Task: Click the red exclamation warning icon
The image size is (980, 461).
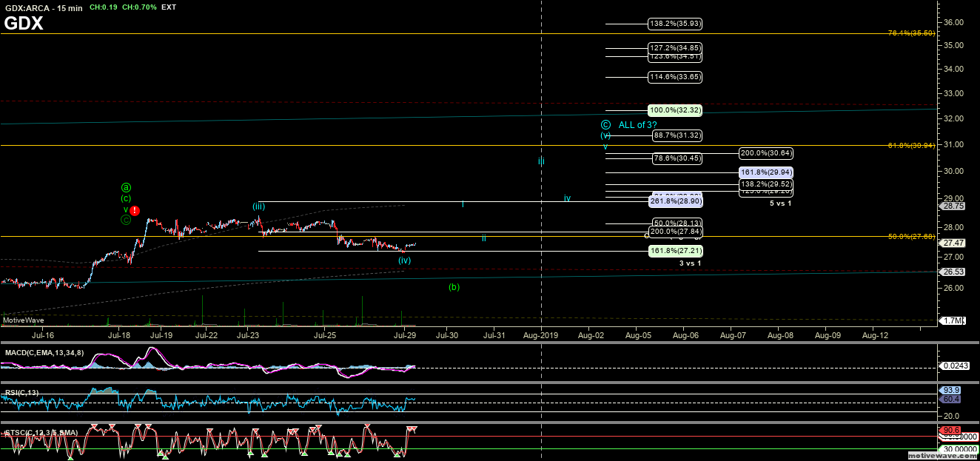Action: [134, 210]
